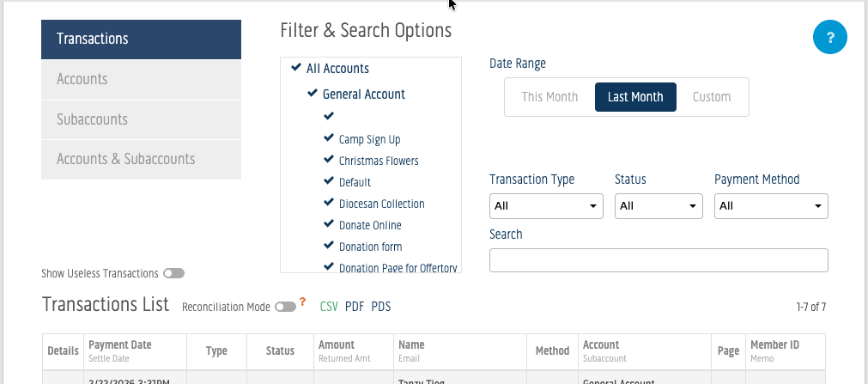Screen dimensions: 868x384
Task: Click into the Search text field
Action: pyautogui.click(x=659, y=260)
